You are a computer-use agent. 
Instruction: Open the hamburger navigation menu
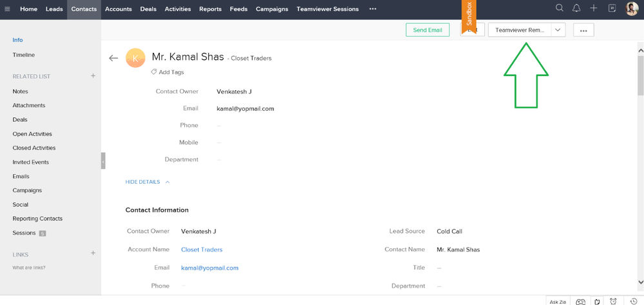point(7,9)
